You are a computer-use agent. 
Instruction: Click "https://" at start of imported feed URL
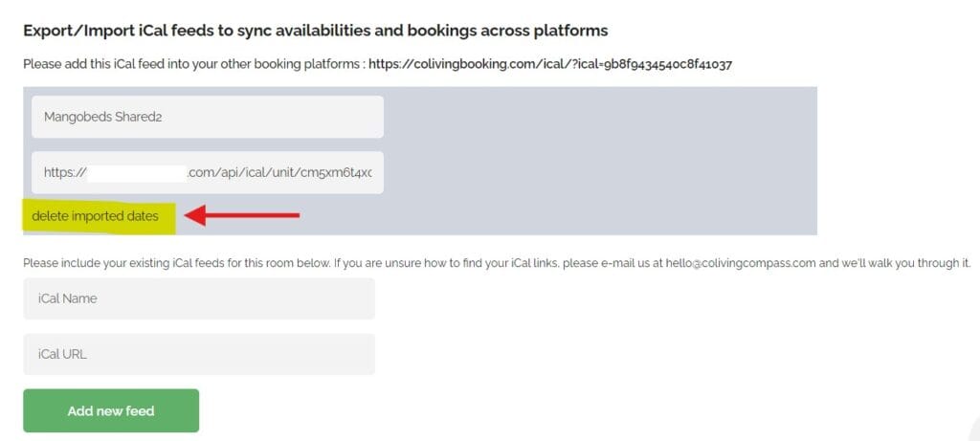pyautogui.click(x=65, y=173)
